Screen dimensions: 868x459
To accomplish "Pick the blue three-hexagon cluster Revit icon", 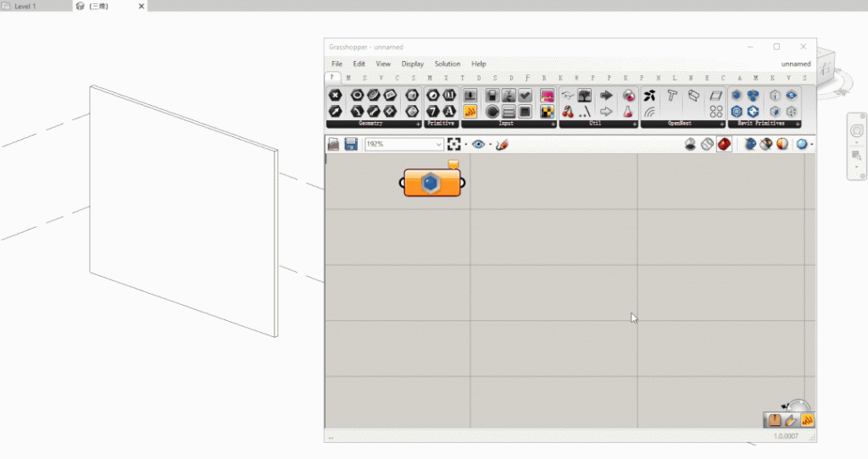I will 753,95.
